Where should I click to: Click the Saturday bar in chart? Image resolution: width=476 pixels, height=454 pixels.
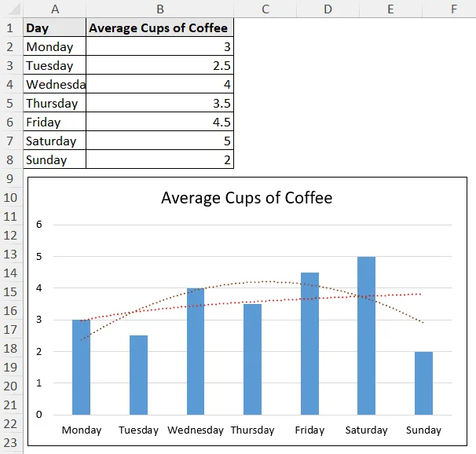point(366,335)
